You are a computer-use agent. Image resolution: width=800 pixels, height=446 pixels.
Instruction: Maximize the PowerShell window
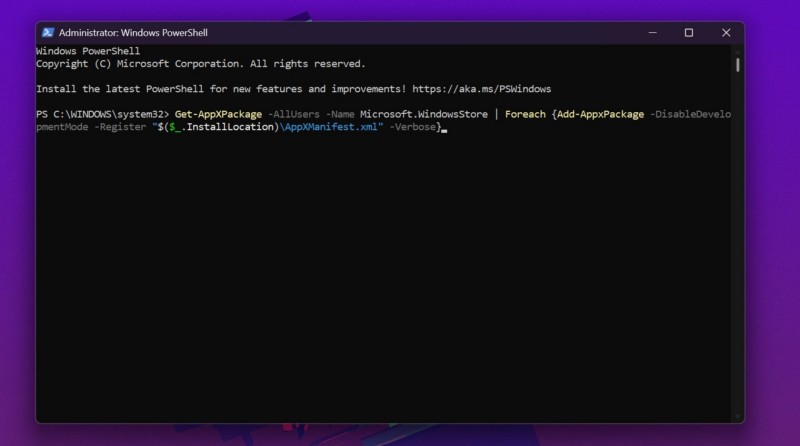(689, 33)
